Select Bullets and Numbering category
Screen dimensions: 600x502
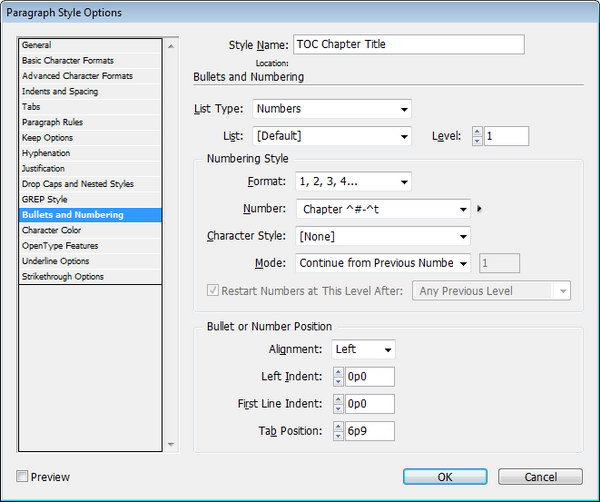pyautogui.click(x=90, y=215)
